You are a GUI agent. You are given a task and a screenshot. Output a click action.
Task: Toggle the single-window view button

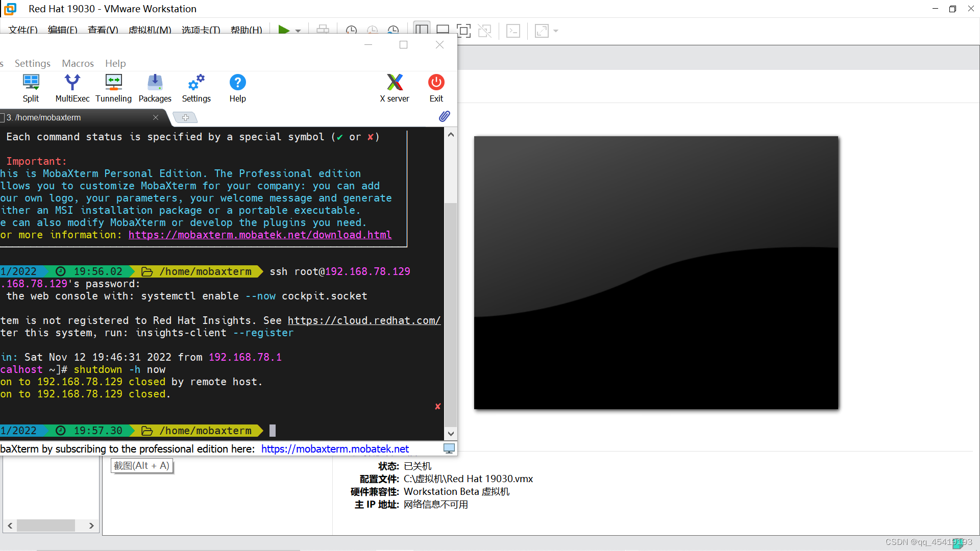[x=443, y=31]
